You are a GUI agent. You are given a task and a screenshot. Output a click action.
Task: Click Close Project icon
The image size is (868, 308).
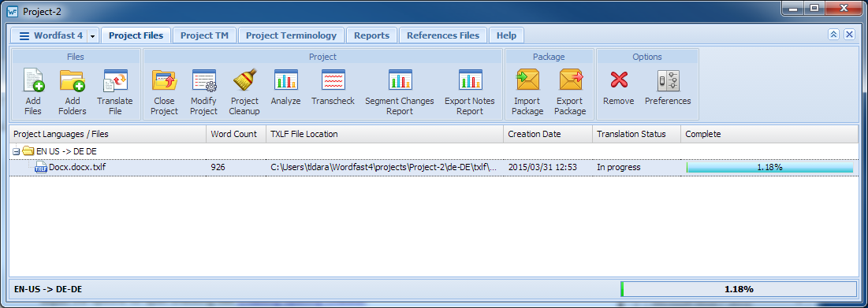pyautogui.click(x=165, y=80)
